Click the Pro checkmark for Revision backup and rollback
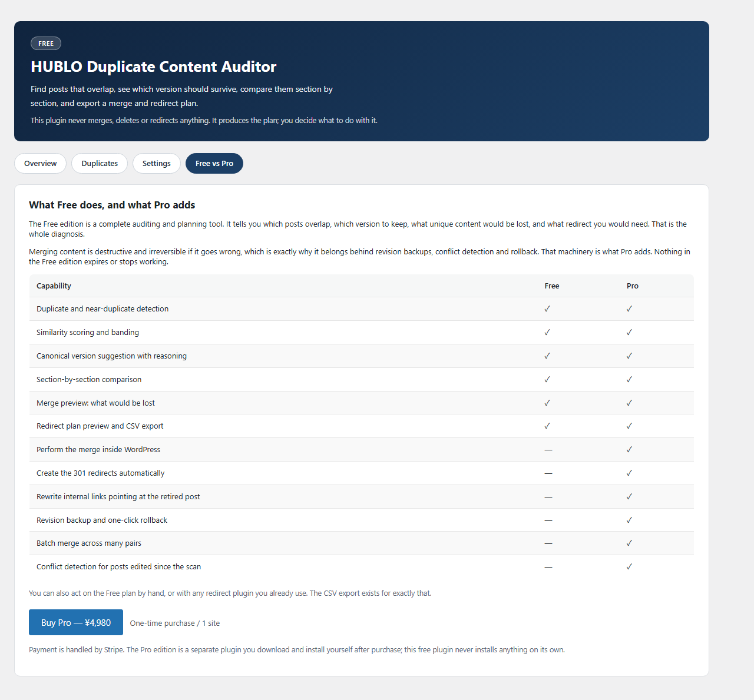This screenshot has width=754, height=700. coord(629,520)
